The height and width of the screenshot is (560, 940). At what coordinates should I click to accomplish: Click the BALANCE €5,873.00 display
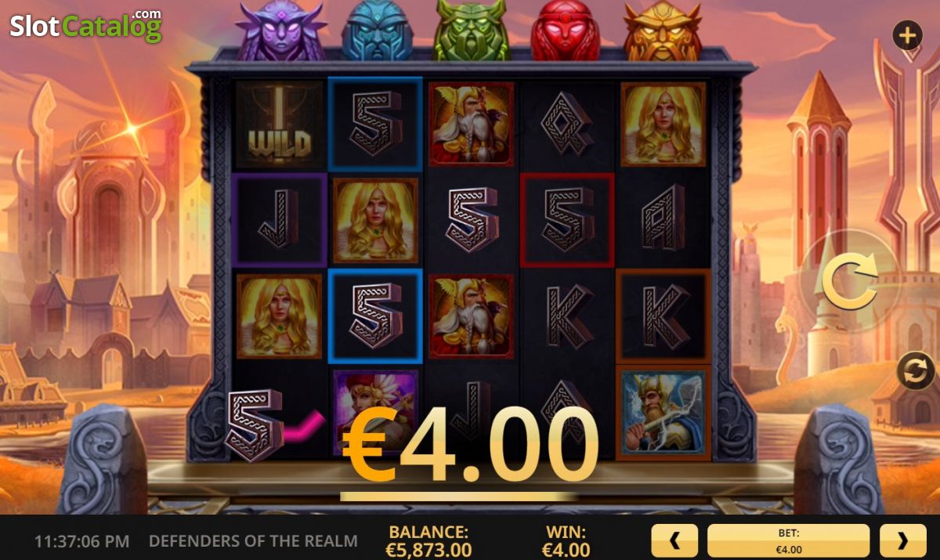tap(428, 541)
